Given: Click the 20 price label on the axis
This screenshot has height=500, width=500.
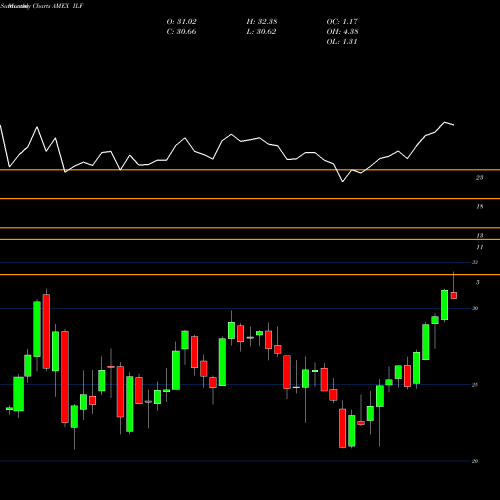Looking at the screenshot, I should pos(475,461).
